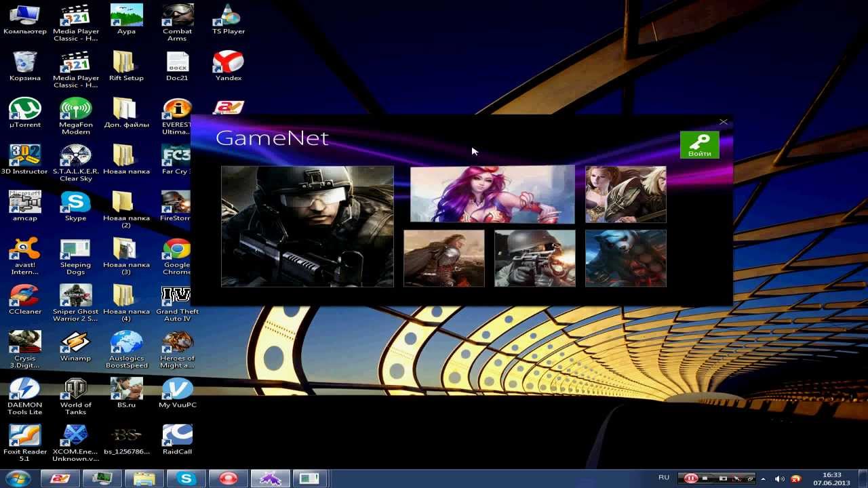The image size is (868, 488).
Task: Open volume speaker tray icon
Action: tap(780, 479)
